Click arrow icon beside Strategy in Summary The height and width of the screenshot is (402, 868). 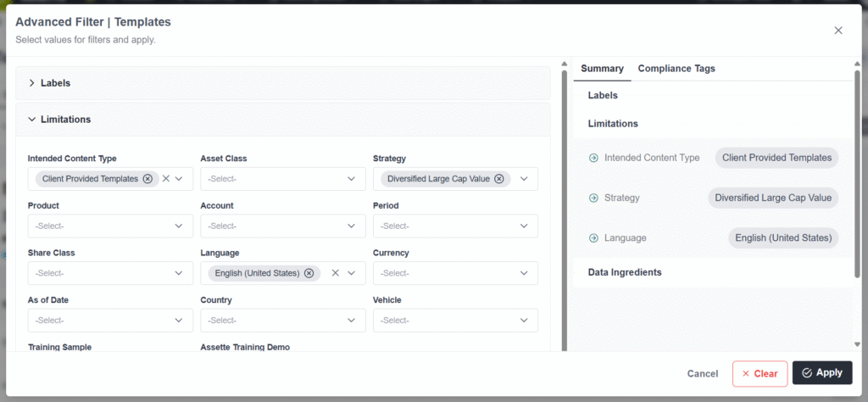tap(593, 198)
